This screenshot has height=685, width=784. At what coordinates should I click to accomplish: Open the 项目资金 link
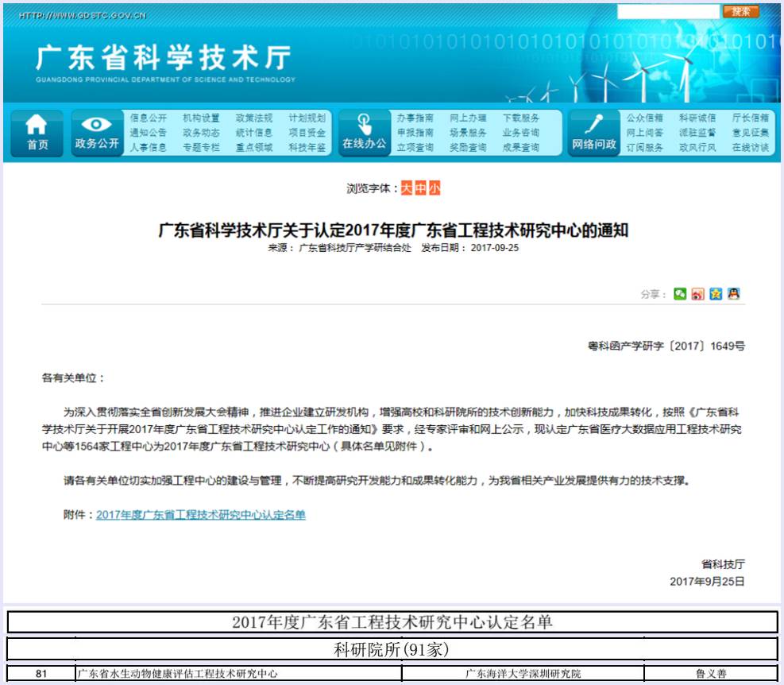[x=307, y=133]
